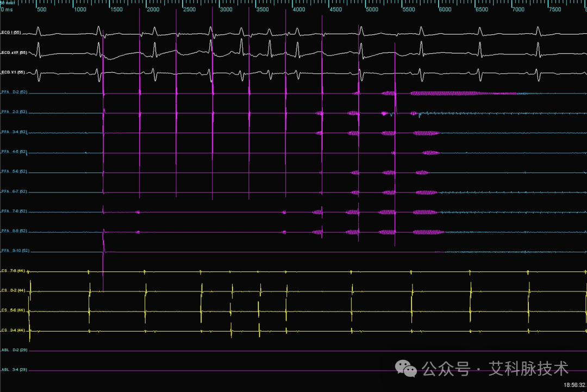
Task: Click the 1000 ms mark on time ruler
Action: coord(80,9)
